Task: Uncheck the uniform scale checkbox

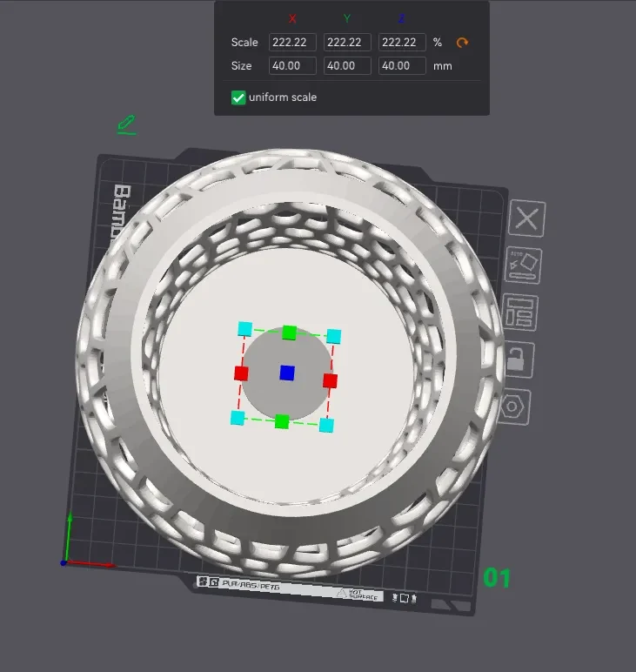Action: (x=238, y=97)
